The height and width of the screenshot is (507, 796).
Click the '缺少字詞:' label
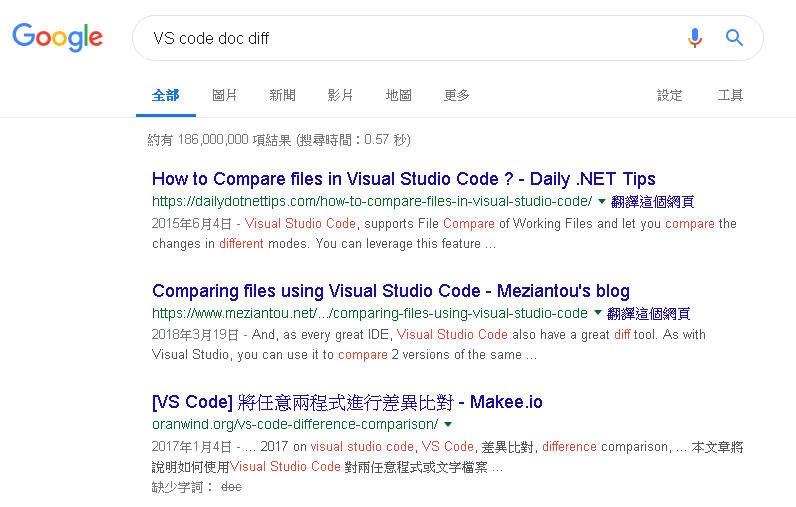[182, 487]
